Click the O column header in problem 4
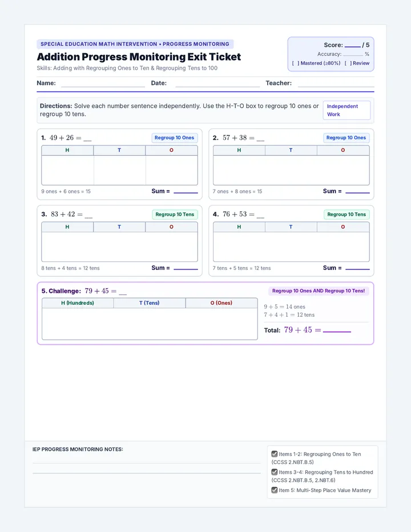 (x=343, y=227)
